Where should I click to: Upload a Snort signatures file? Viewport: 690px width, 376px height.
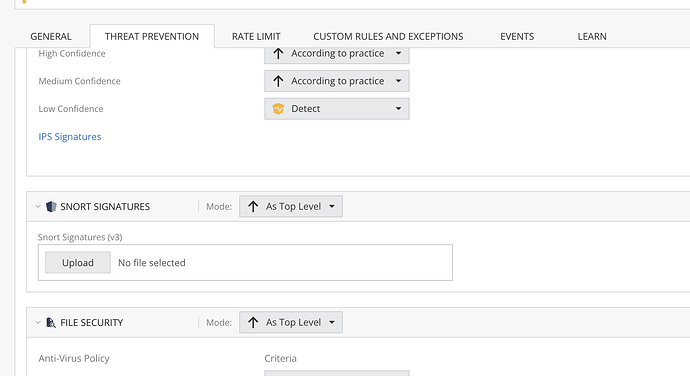coord(78,263)
